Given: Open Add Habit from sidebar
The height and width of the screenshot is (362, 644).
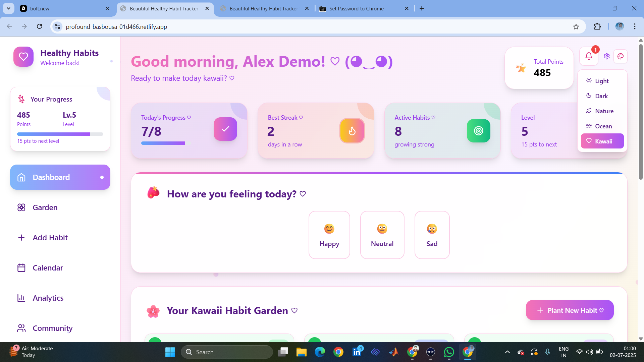Looking at the screenshot, I should [x=50, y=238].
